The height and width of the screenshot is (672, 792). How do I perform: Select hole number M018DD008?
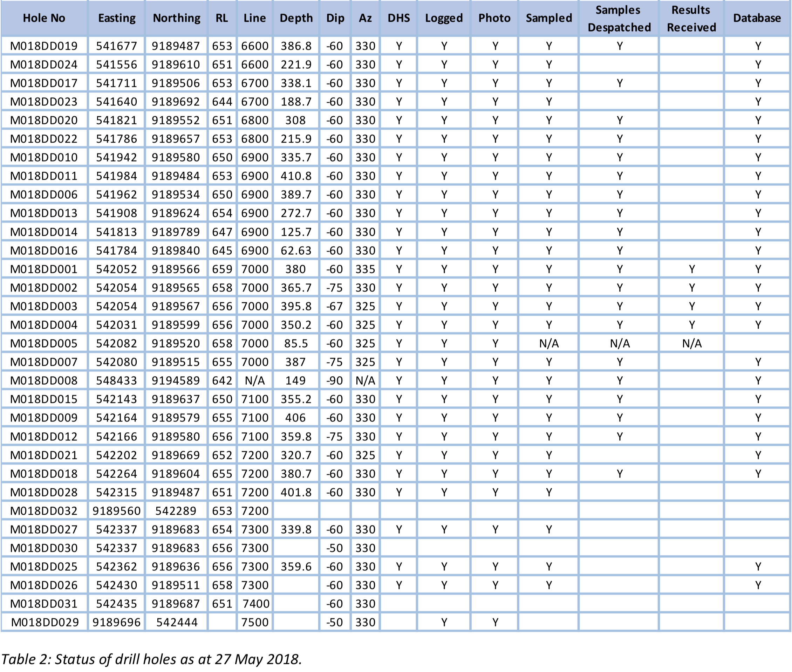pyautogui.click(x=44, y=380)
